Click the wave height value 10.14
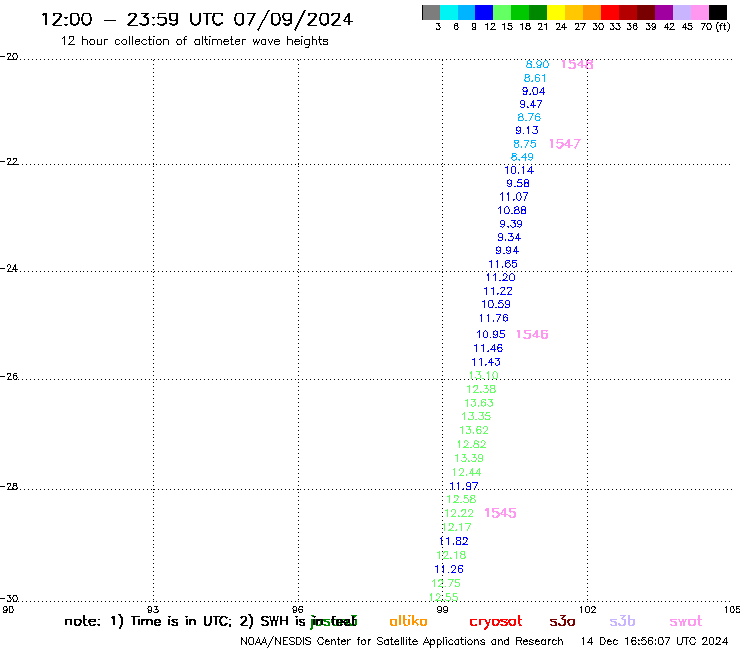This screenshot has height=650, width=740. click(519, 170)
